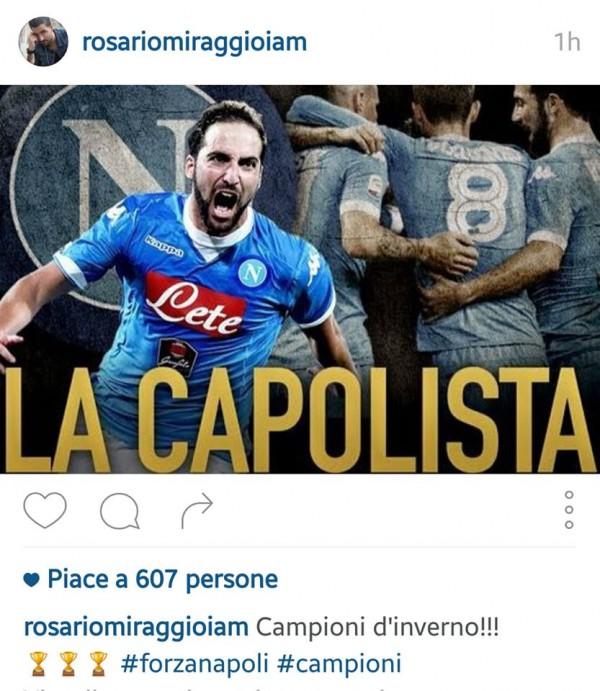The image size is (600, 691).
Task: Click the first trophy emoji in the caption
Action: coord(38,664)
